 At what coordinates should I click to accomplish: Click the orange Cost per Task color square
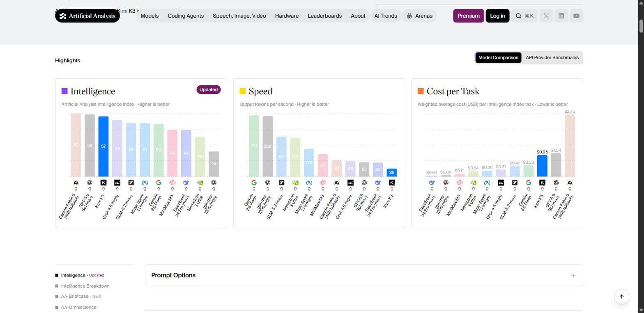tap(421, 91)
